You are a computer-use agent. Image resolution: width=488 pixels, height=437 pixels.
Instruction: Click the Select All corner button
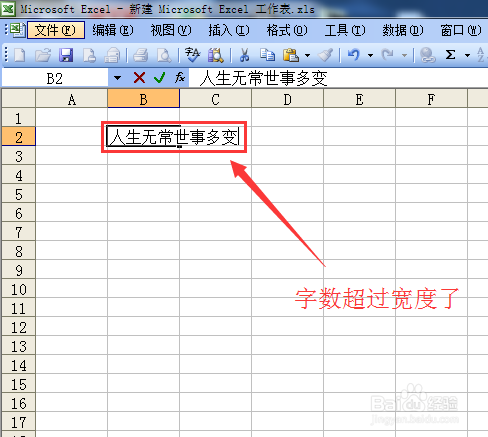19,98
